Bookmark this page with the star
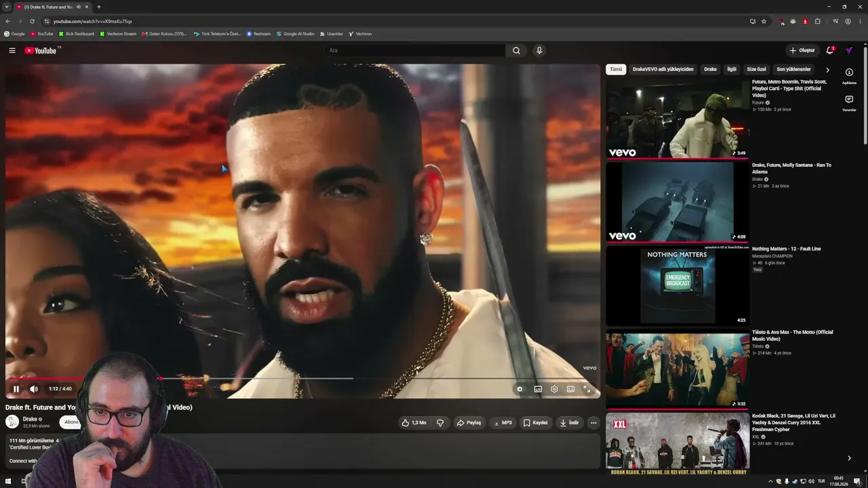The width and height of the screenshot is (868, 488). [764, 21]
